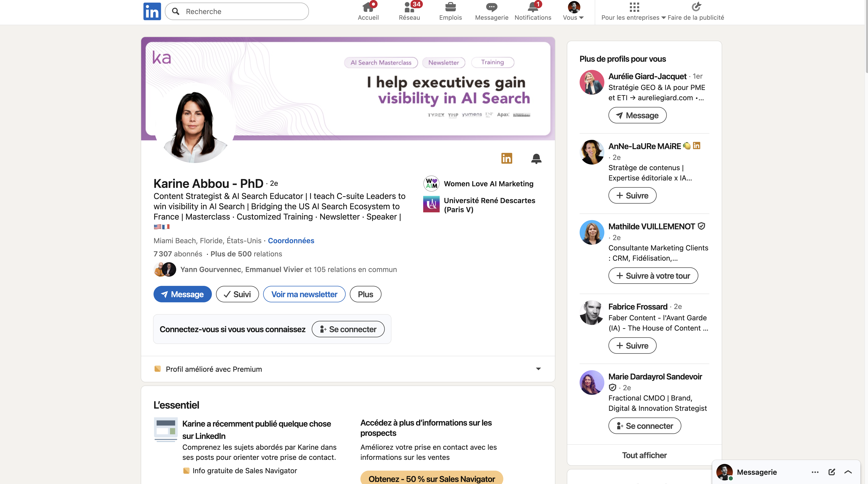Follow Fabrice Frossard with Suivre
868x484 pixels.
(x=632, y=345)
